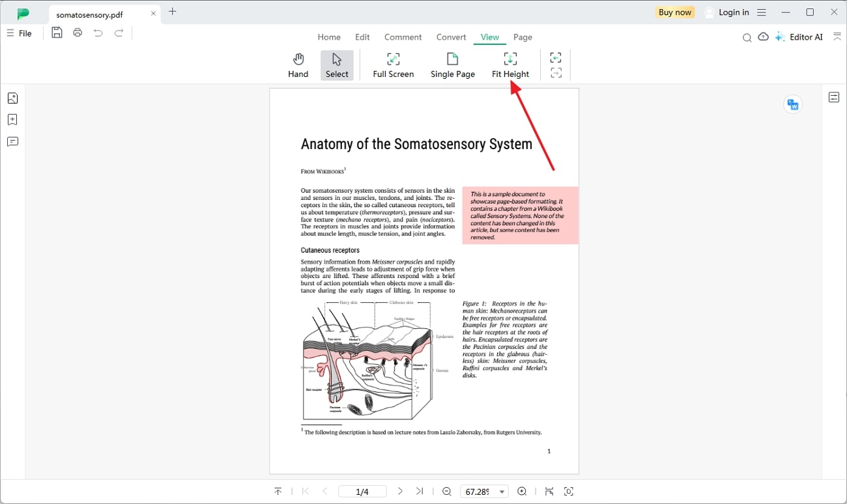Launch Editor AI
The image size is (847, 504).
tap(799, 37)
